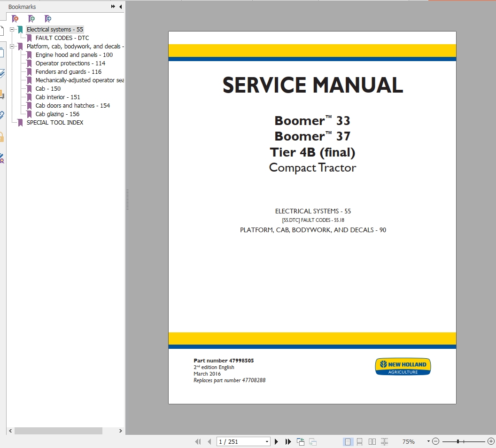496x448 pixels.
Task: Jump to Engine hood and panels - 100
Action: click(74, 55)
